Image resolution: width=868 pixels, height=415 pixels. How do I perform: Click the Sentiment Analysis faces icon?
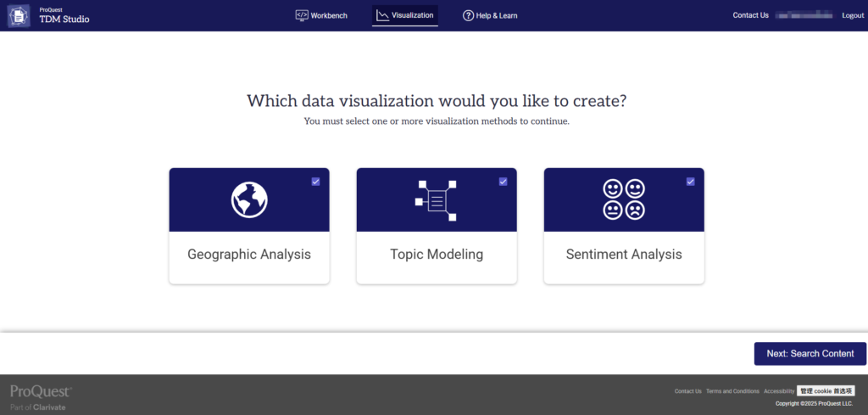pyautogui.click(x=624, y=199)
